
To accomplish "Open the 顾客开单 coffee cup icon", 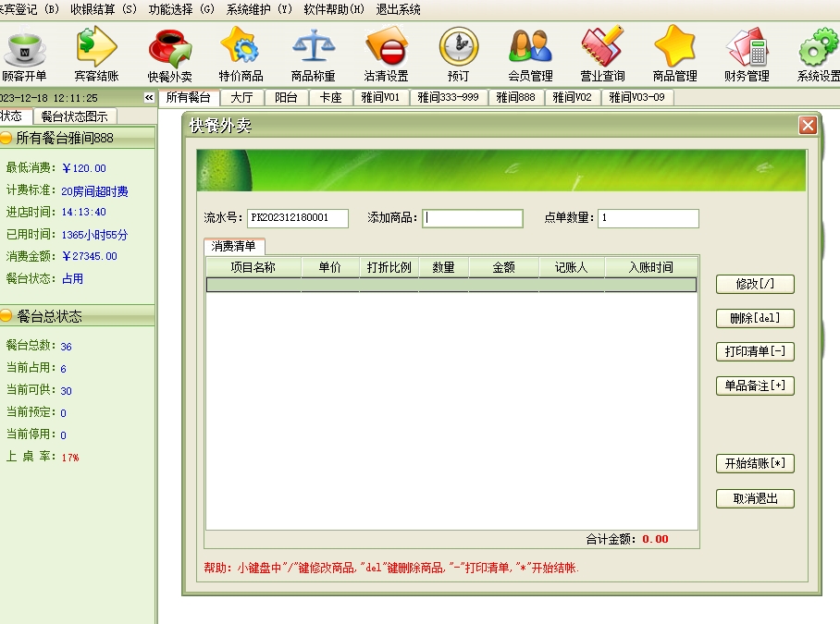I will click(24, 53).
